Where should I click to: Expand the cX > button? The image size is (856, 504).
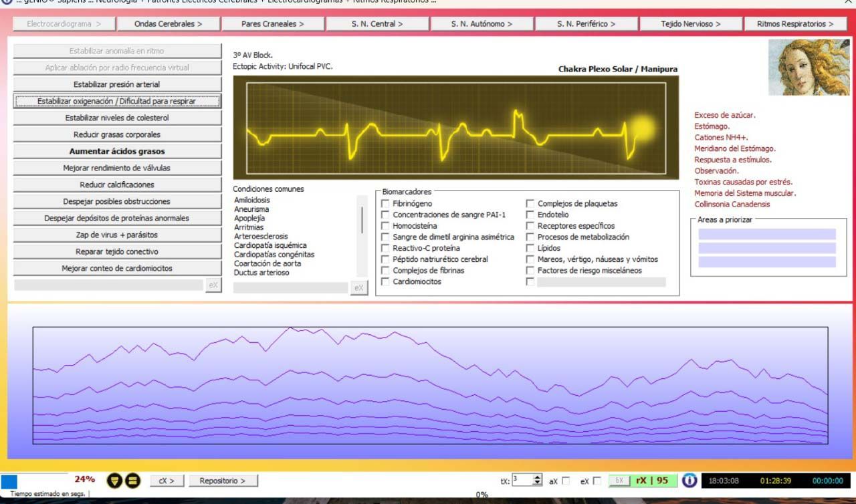point(167,481)
